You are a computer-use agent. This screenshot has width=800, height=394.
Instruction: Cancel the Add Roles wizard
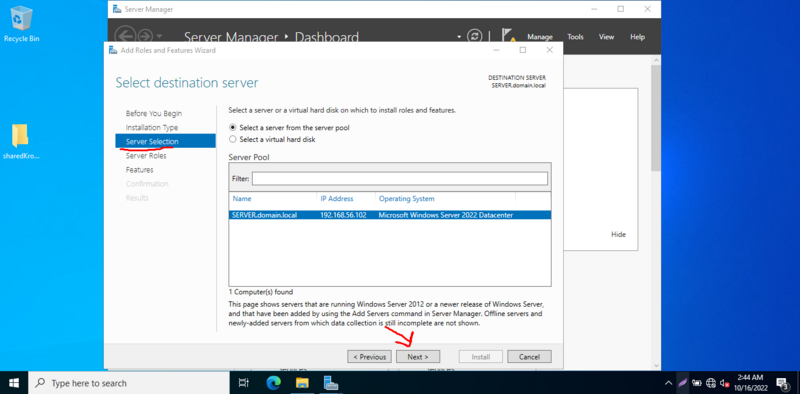click(529, 357)
